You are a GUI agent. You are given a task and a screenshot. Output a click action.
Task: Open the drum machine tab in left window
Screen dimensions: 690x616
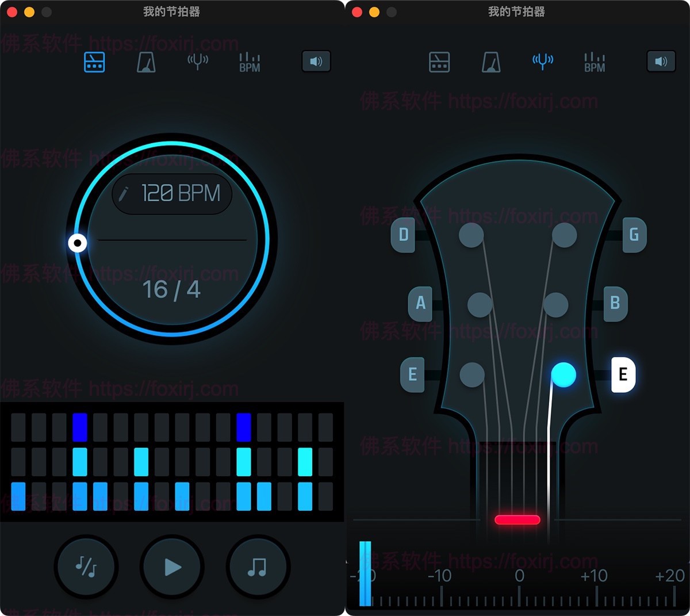tap(94, 62)
